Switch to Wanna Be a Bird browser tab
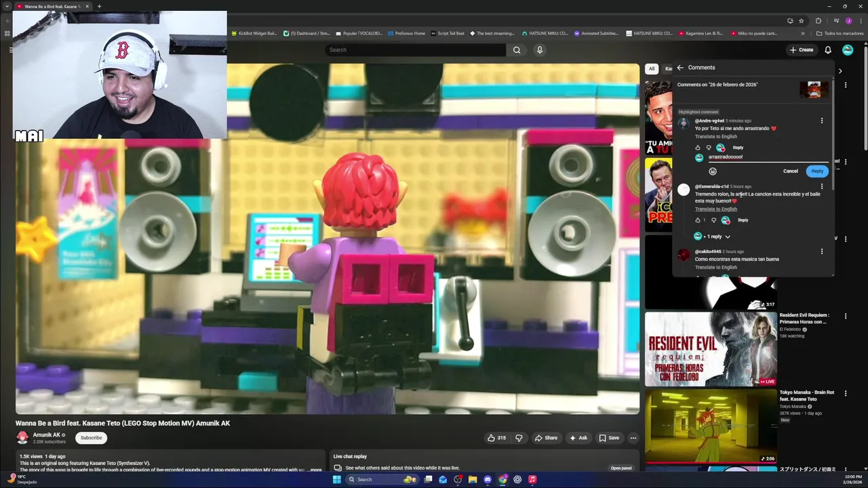The width and height of the screenshot is (868, 488). 52,6
